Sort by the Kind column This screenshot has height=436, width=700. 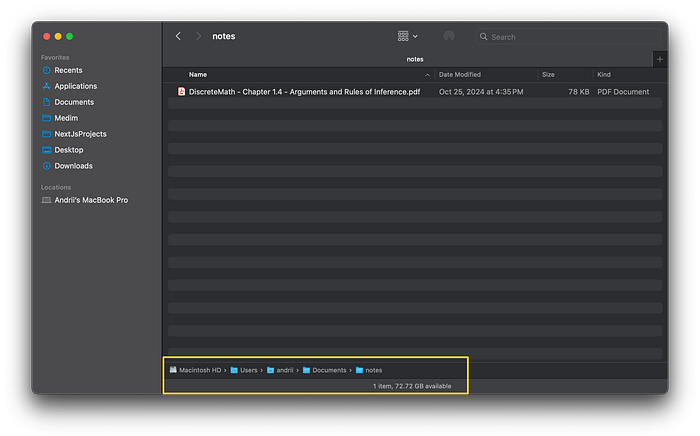click(x=604, y=75)
